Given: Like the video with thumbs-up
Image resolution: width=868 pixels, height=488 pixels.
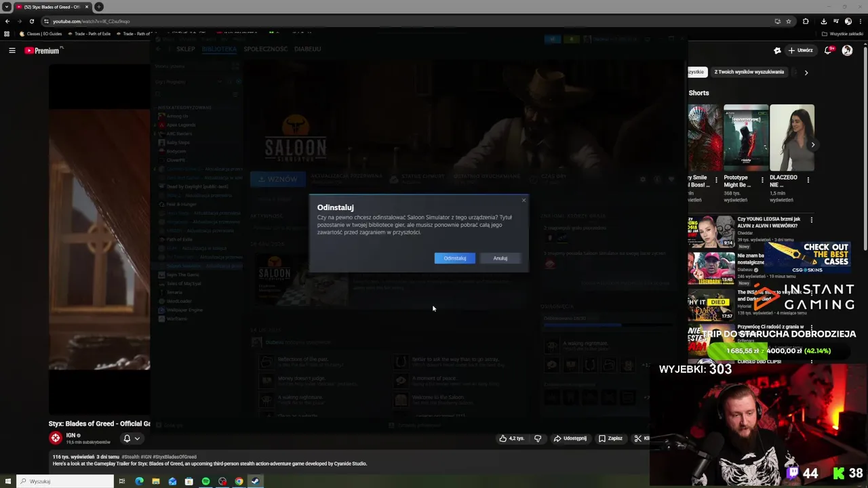Looking at the screenshot, I should pyautogui.click(x=512, y=439).
